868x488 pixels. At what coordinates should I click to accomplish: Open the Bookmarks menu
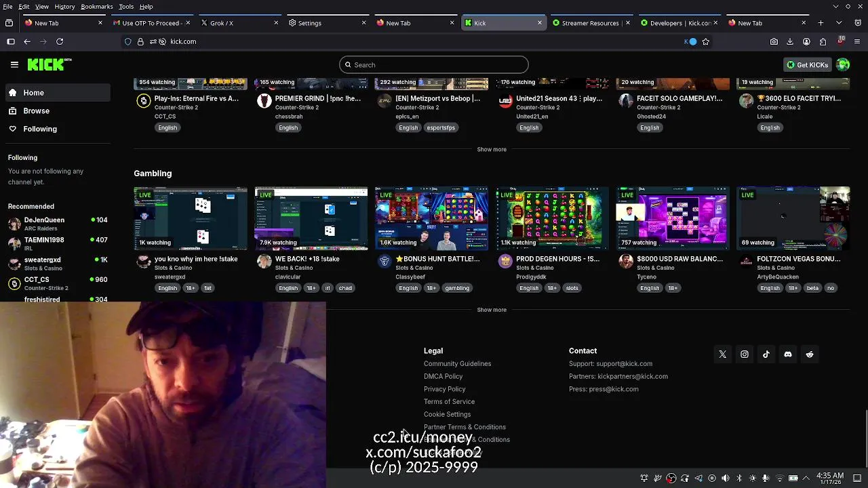click(97, 6)
